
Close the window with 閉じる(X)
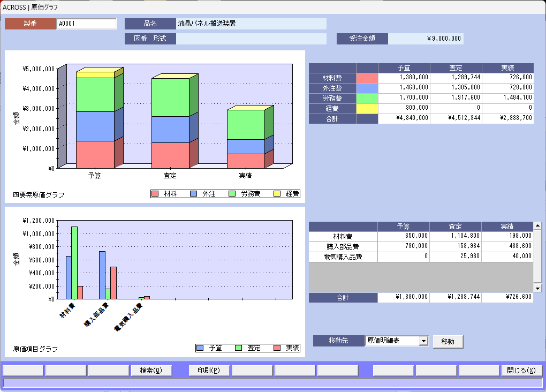[x=521, y=370]
